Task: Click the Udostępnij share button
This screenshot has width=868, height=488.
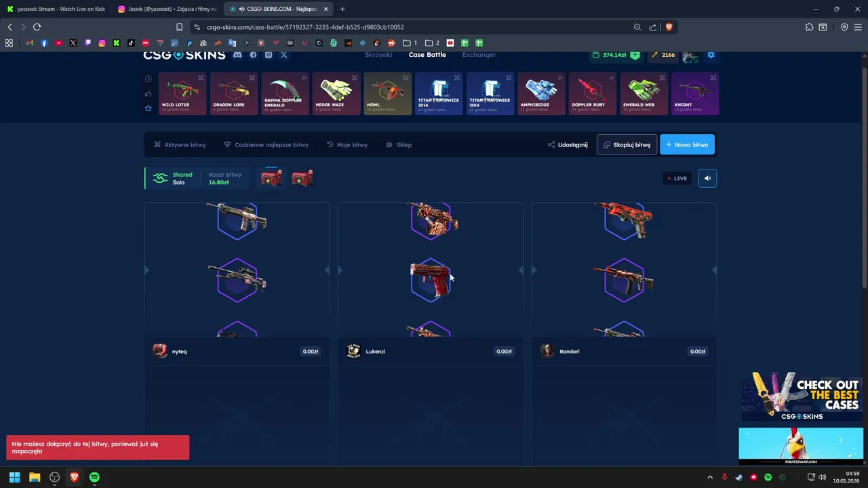Action: click(568, 144)
